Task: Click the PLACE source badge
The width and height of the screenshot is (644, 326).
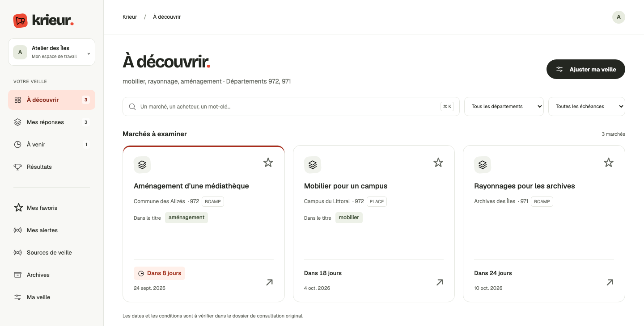Action: (x=377, y=201)
